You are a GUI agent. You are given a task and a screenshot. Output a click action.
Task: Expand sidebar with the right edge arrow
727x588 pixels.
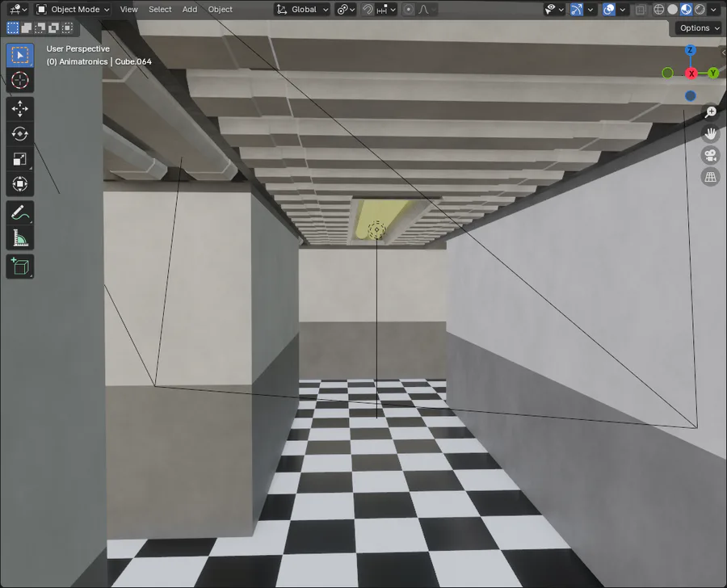[723, 52]
